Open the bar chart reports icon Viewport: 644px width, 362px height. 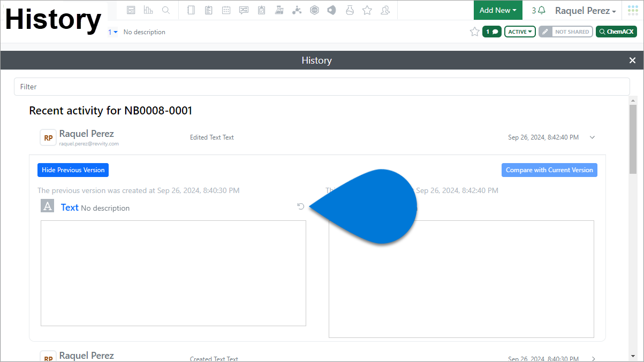point(148,10)
